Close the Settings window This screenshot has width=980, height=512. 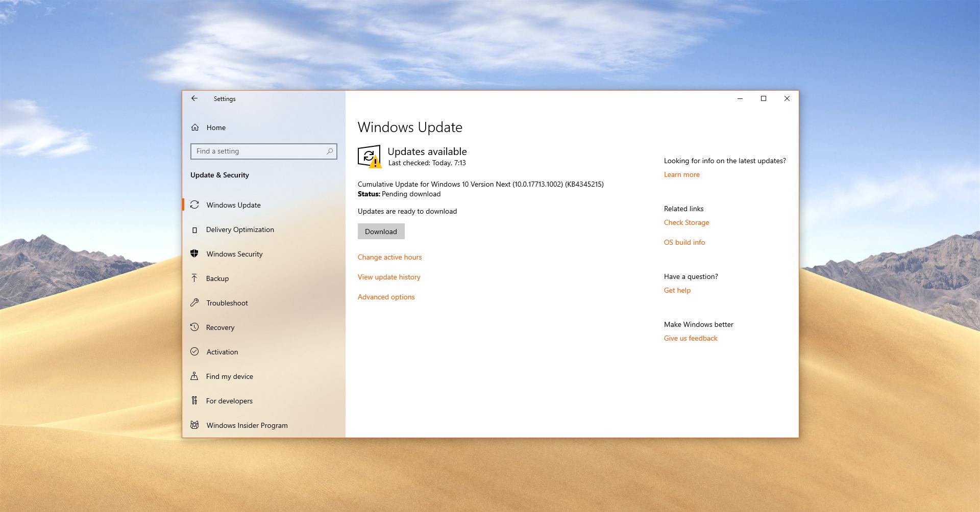point(787,98)
